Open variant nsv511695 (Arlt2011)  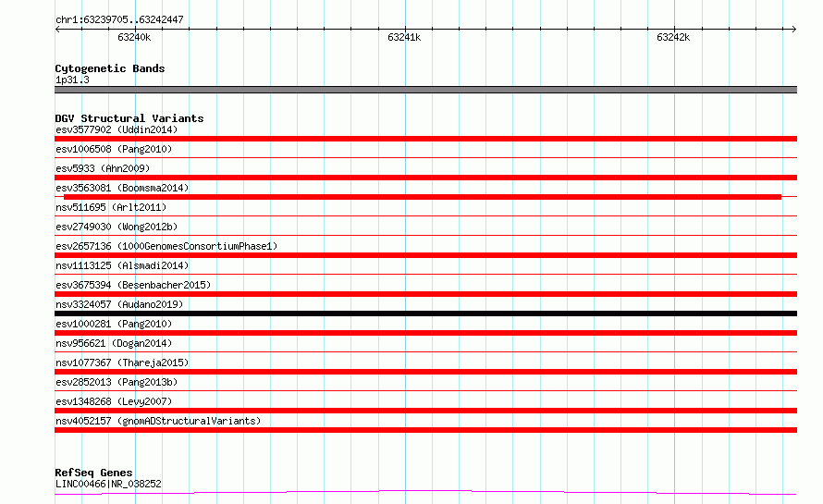(x=111, y=207)
